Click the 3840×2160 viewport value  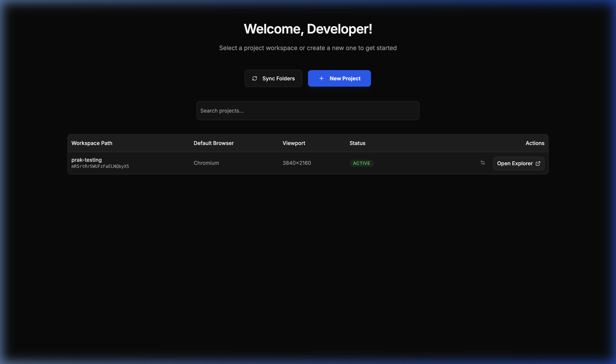coord(296,163)
